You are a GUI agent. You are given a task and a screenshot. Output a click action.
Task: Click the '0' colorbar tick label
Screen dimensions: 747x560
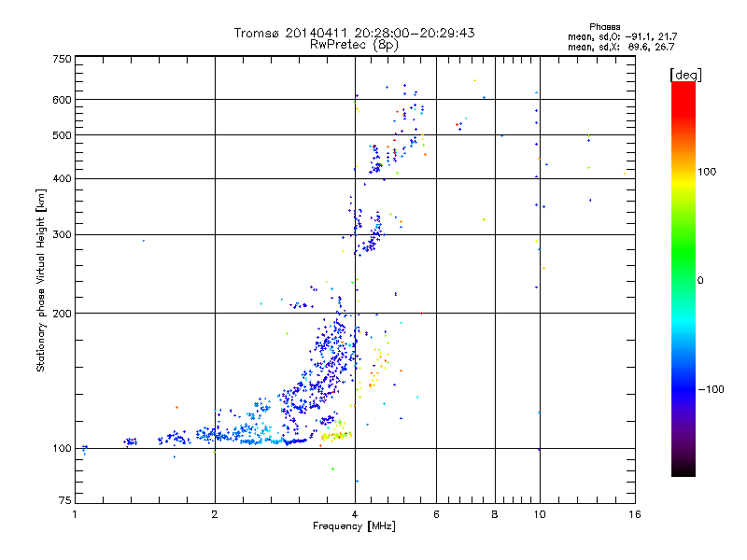700,280
